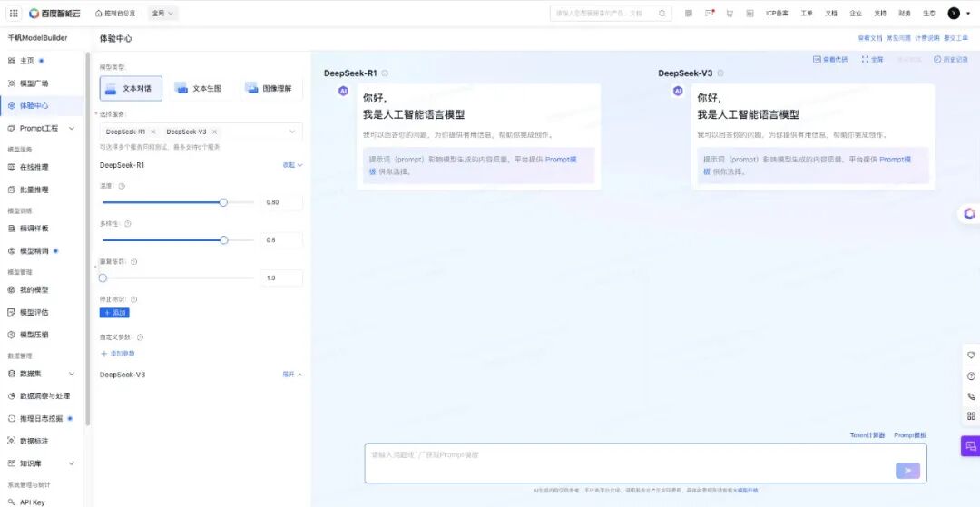Image resolution: width=980 pixels, height=507 pixels.
Task: Collapse the DeepSeek-R1 settings with 收起
Action: coord(292,165)
